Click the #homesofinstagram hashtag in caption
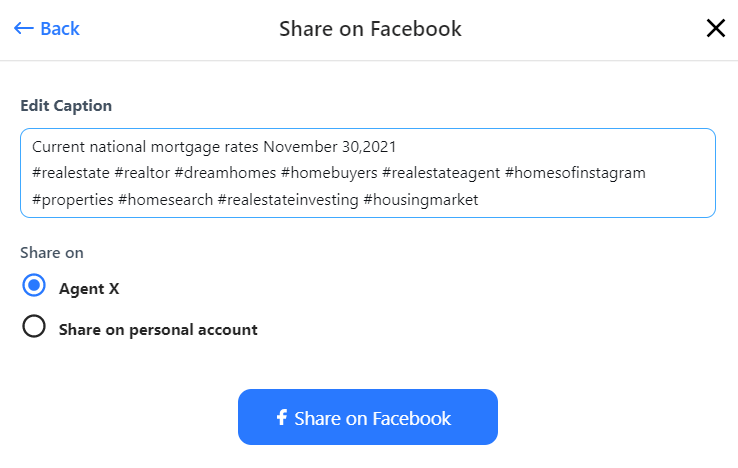738x468 pixels. pos(575,173)
